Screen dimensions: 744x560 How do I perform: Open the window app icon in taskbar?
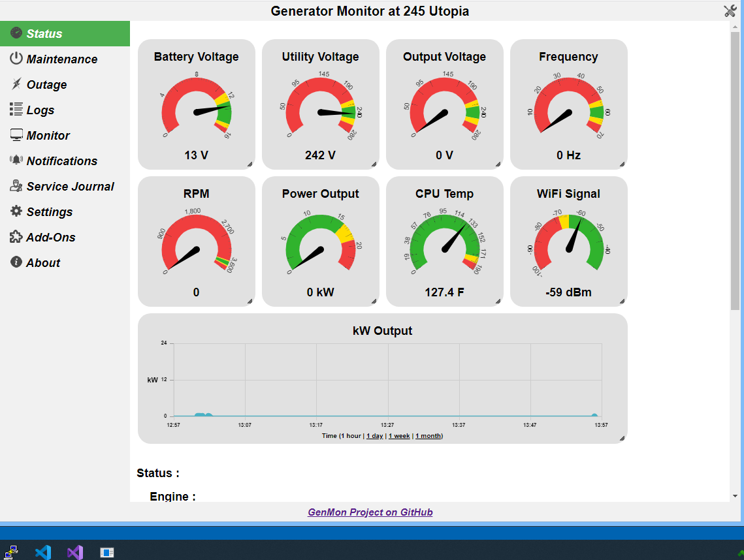[106, 552]
